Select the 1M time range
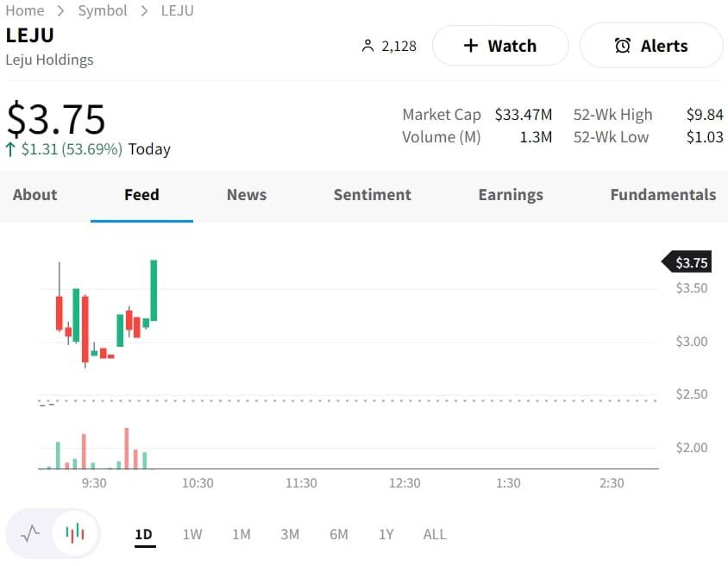Screen dimensions: 728x566 (x=242, y=534)
